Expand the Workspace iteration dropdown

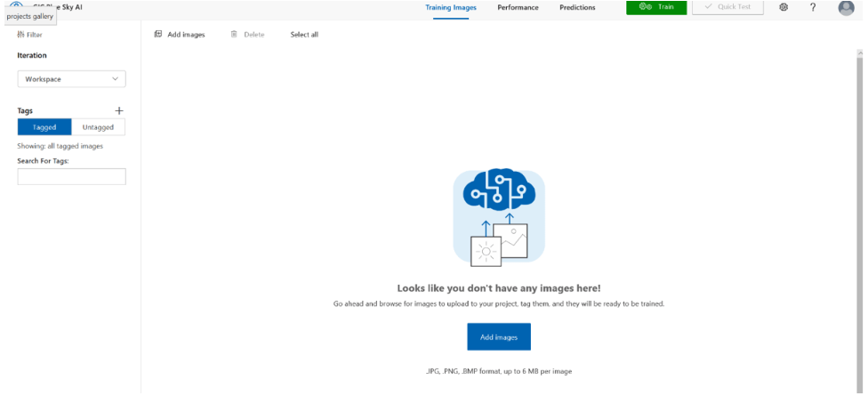pyautogui.click(x=71, y=79)
